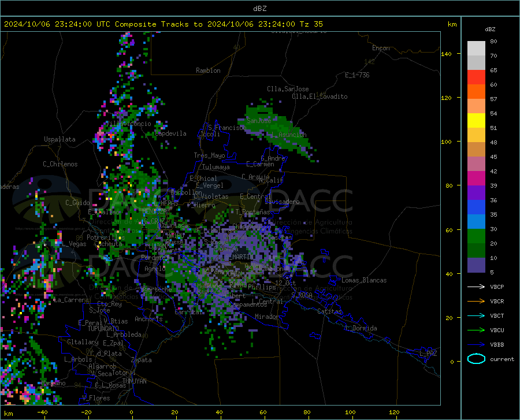Screen dimensions: 520x420
Task: Click the L_Asuncion map label
Action: tap(289, 135)
